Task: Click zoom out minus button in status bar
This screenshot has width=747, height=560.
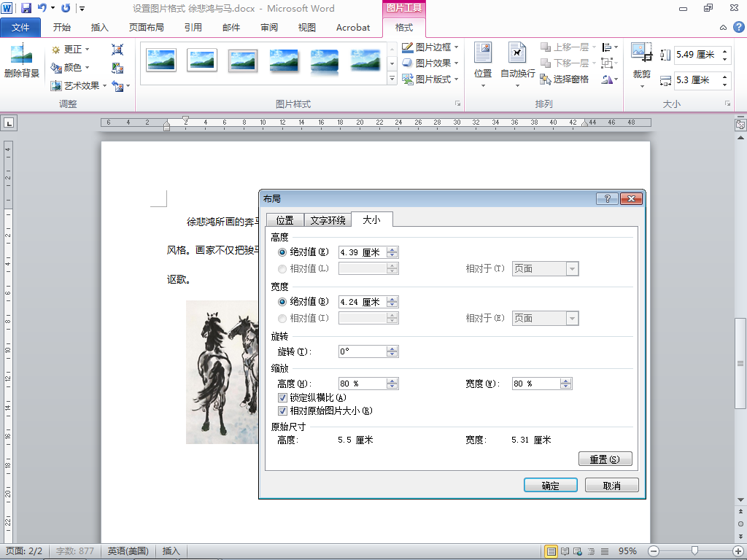Action: click(654, 551)
